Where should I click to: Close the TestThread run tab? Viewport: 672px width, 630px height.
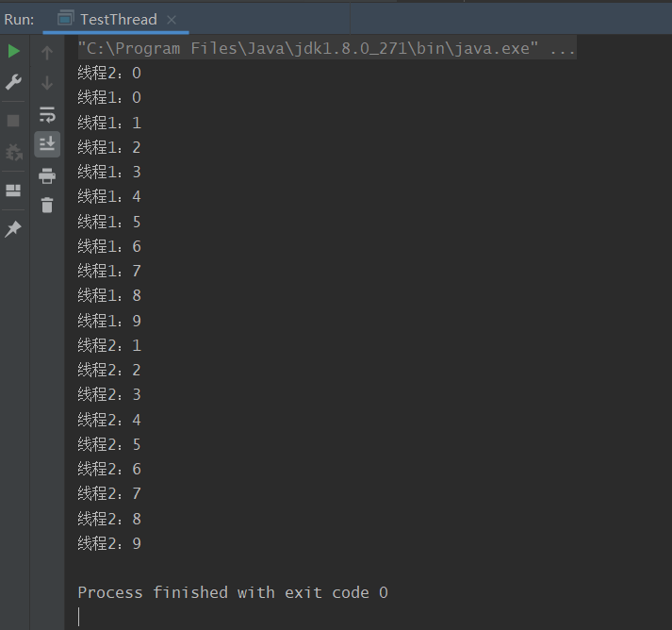point(172,20)
